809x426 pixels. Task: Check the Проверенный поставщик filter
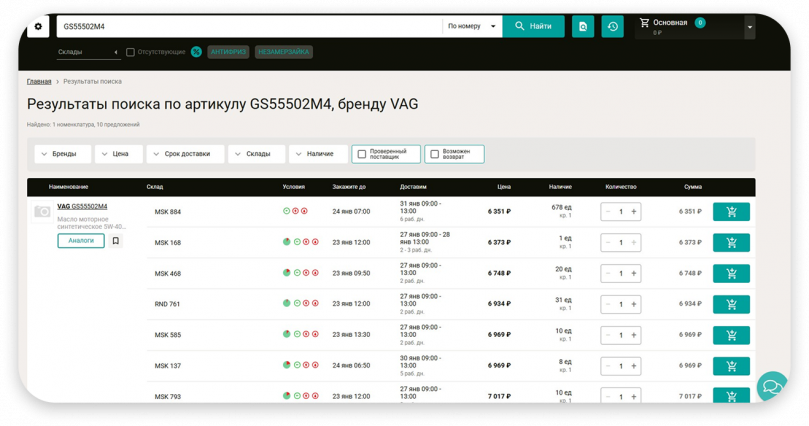click(x=362, y=154)
